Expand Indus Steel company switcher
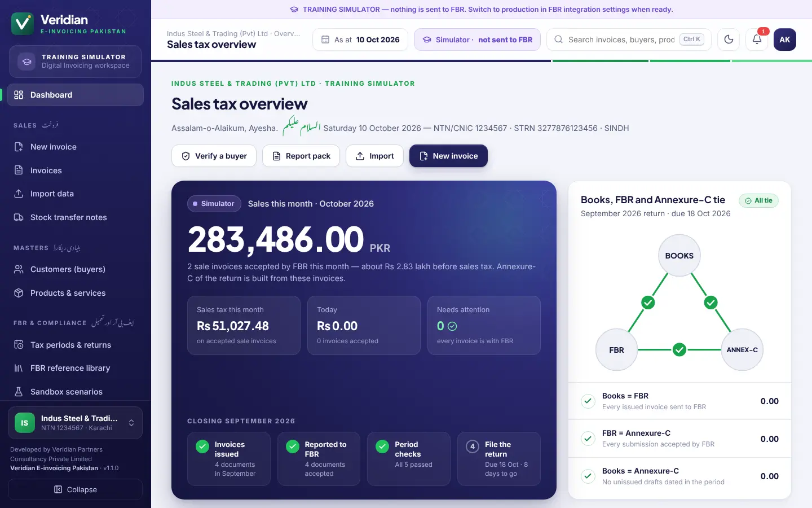 coord(75,423)
